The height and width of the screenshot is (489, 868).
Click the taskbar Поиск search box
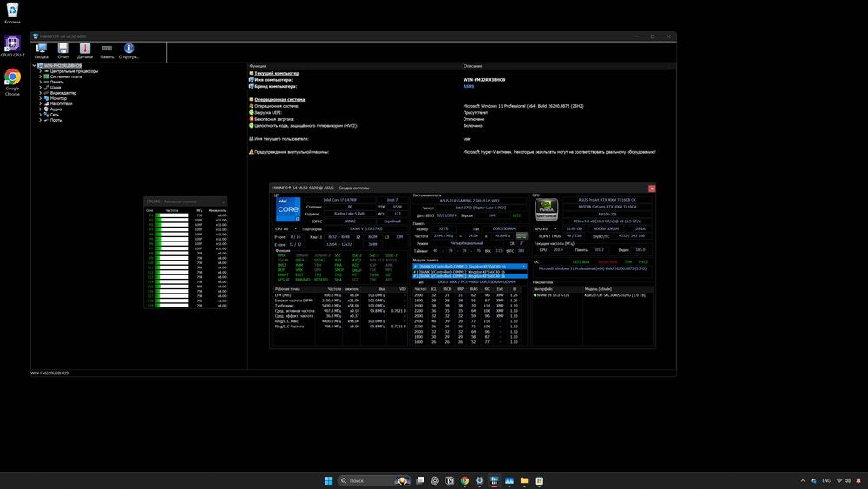375,480
